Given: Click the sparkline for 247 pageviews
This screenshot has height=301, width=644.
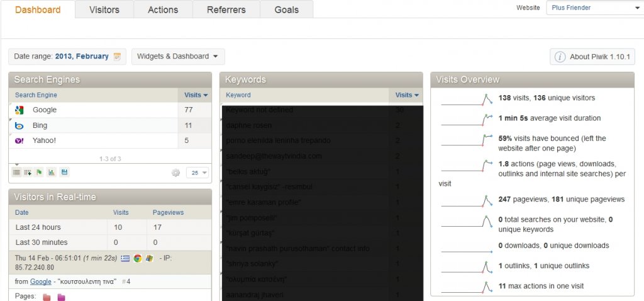Looking at the screenshot, I should tap(467, 201).
